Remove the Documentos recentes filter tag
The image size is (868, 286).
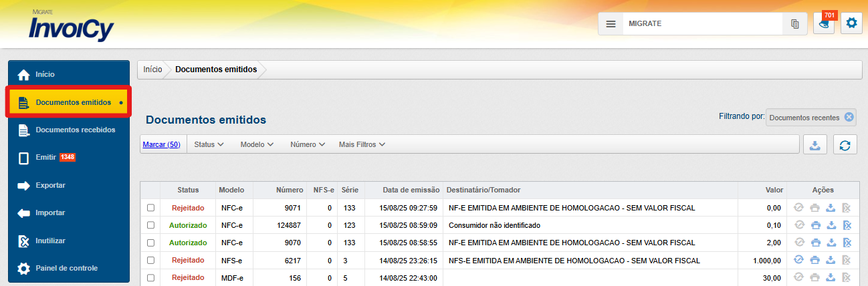pos(849,117)
